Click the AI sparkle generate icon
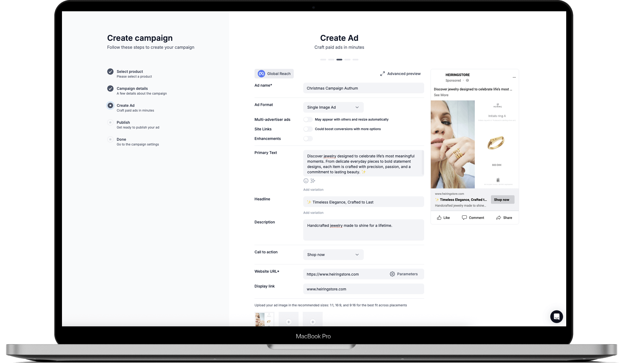 pos(313,181)
